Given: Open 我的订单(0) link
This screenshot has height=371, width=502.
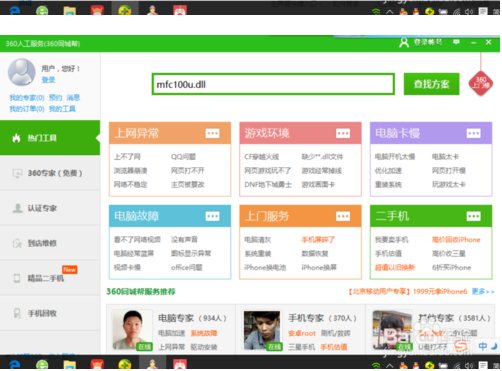Looking at the screenshot, I should [27, 109].
